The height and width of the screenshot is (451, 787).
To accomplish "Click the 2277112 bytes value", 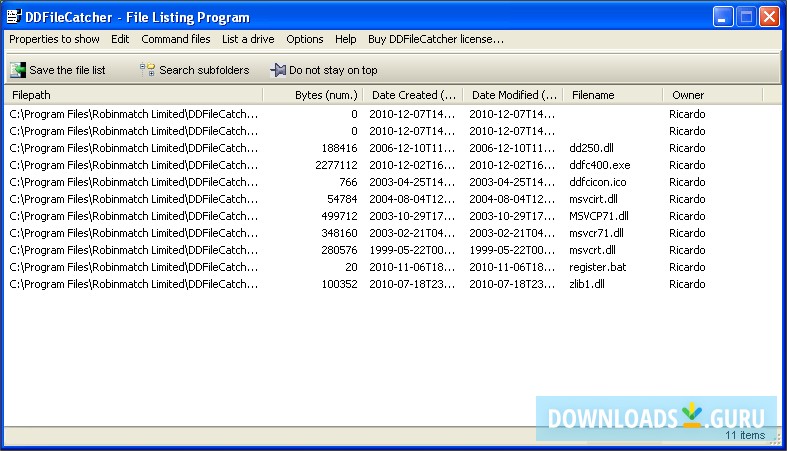I will pyautogui.click(x=336, y=165).
